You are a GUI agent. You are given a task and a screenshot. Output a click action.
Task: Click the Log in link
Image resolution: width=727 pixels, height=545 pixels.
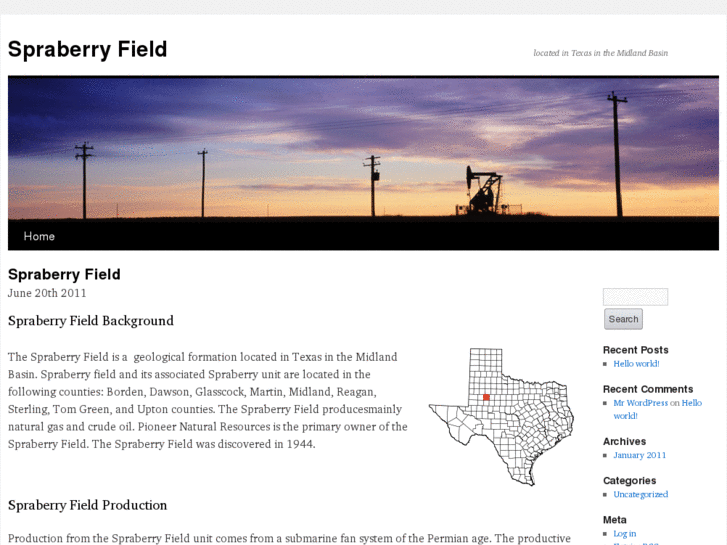(625, 533)
